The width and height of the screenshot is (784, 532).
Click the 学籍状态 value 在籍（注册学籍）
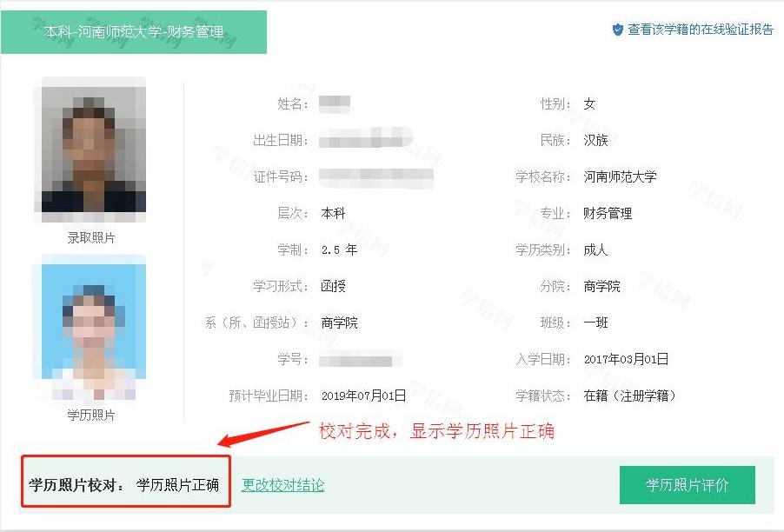pos(629,396)
